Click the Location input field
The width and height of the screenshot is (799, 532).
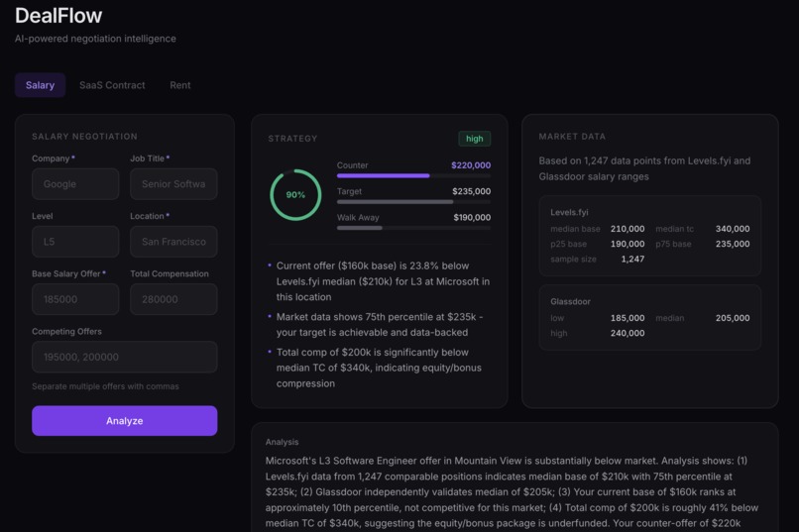tap(173, 242)
